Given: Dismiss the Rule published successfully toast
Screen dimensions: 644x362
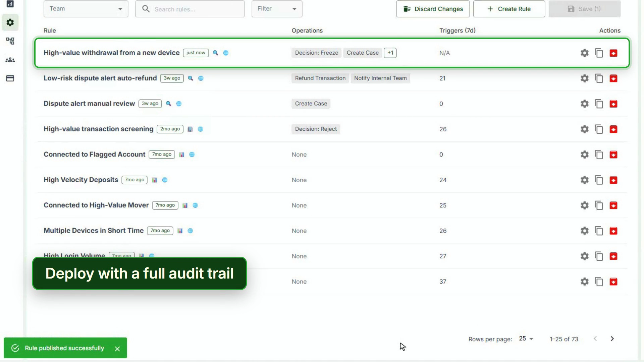Looking at the screenshot, I should [117, 349].
